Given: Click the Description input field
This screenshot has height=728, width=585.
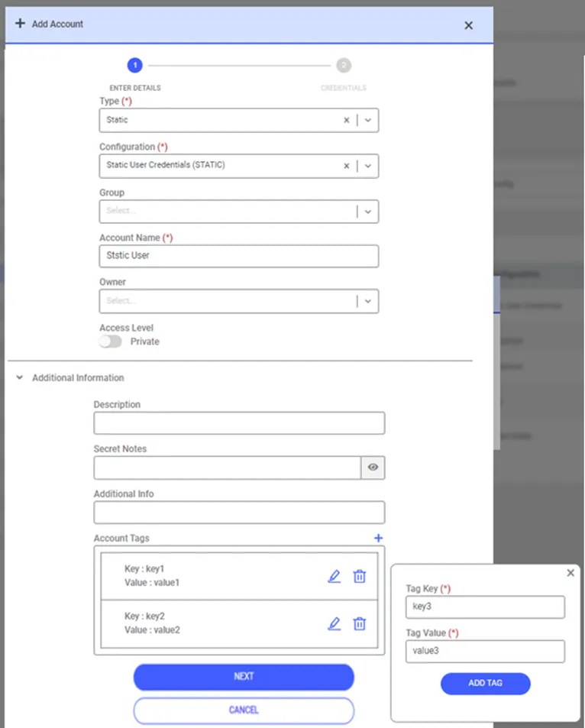Looking at the screenshot, I should click(239, 423).
